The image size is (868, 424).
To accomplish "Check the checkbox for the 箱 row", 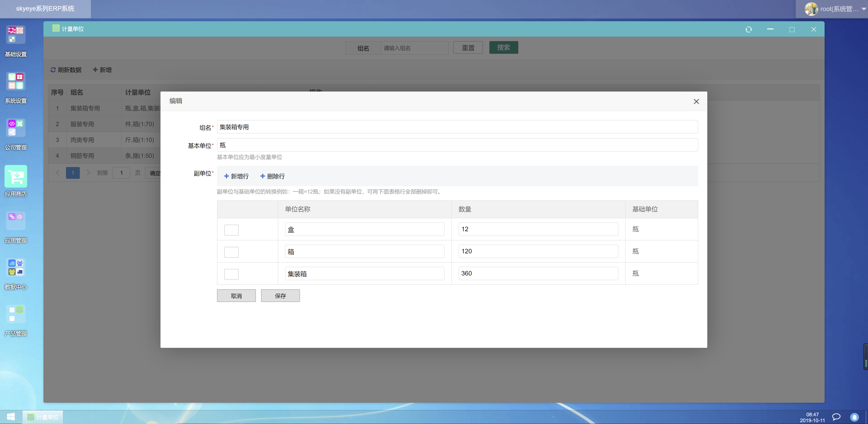I will coord(231,252).
